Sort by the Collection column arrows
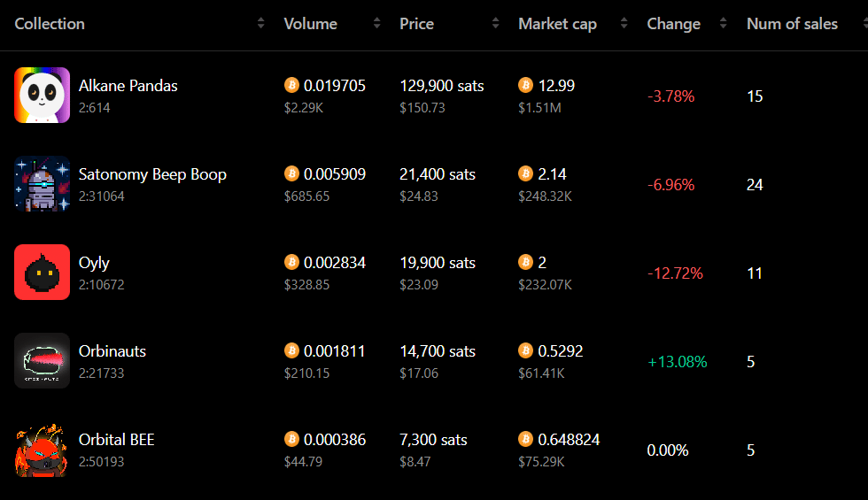This screenshot has width=868, height=500. pos(260,23)
